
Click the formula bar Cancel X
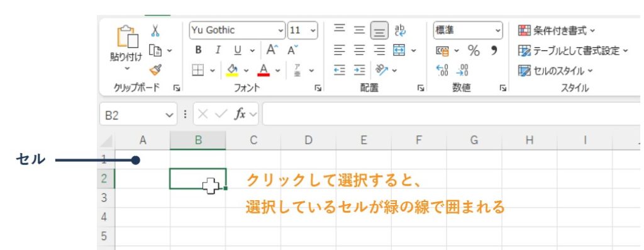tap(203, 115)
